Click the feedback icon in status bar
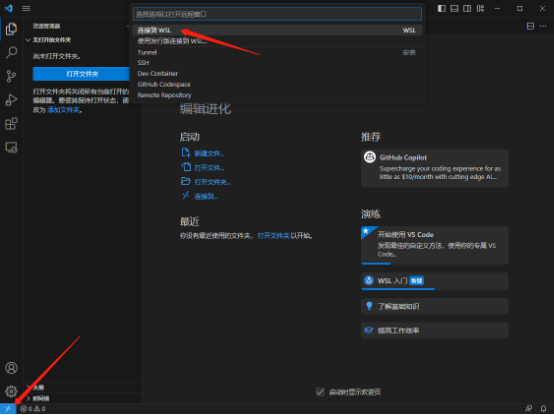The image size is (554, 415). (x=529, y=409)
